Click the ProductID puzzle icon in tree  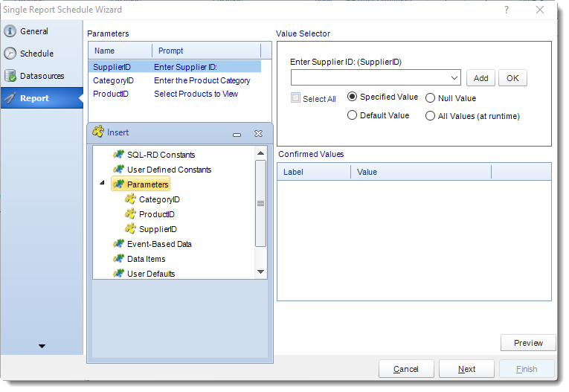point(130,213)
